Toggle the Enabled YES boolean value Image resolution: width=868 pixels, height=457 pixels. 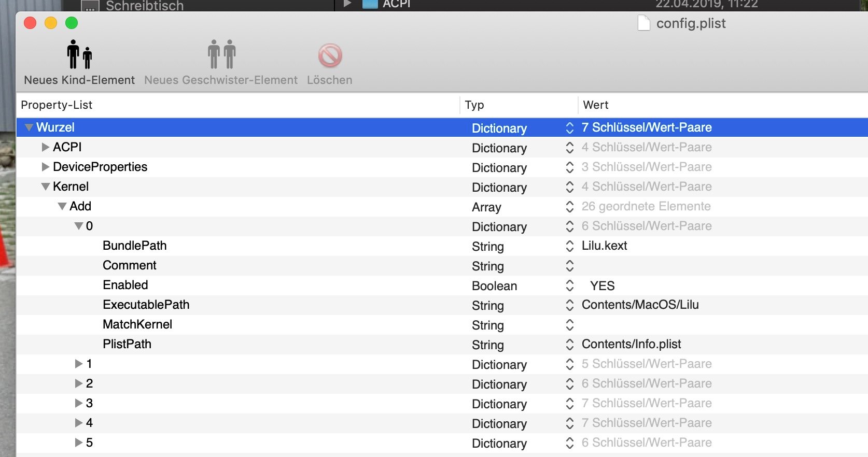[602, 286]
